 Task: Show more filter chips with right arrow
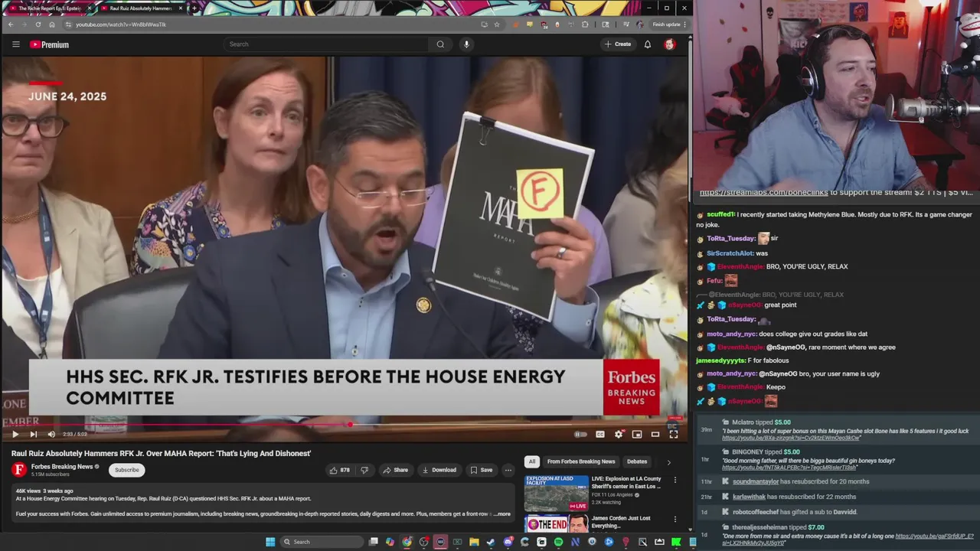[668, 462]
